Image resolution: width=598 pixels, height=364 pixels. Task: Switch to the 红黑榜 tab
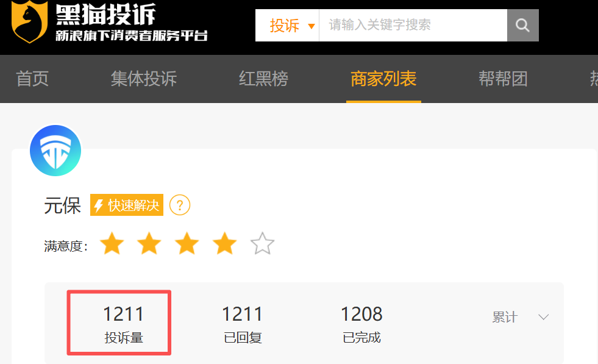tap(263, 79)
